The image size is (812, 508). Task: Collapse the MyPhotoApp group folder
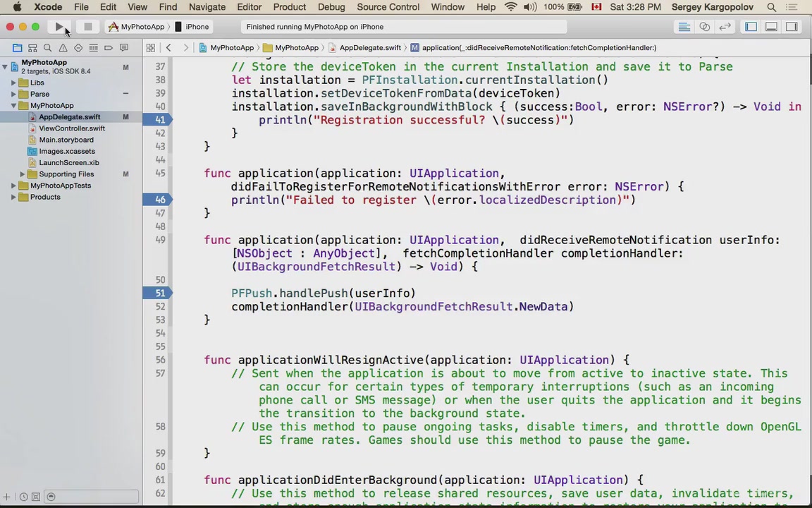13,105
